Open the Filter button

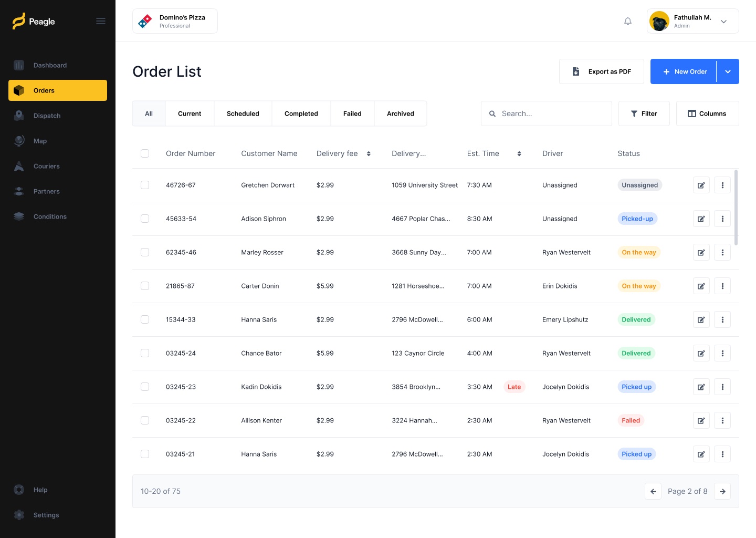[x=644, y=113]
